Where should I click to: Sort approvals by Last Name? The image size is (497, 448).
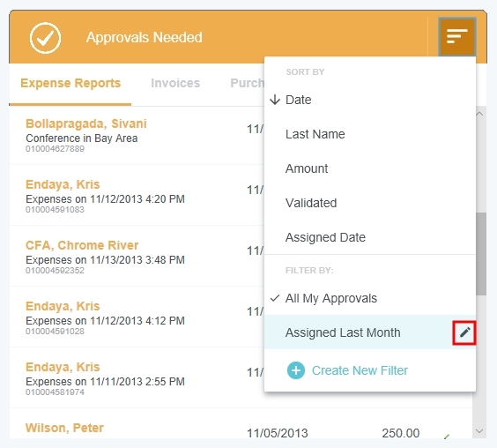(x=315, y=134)
